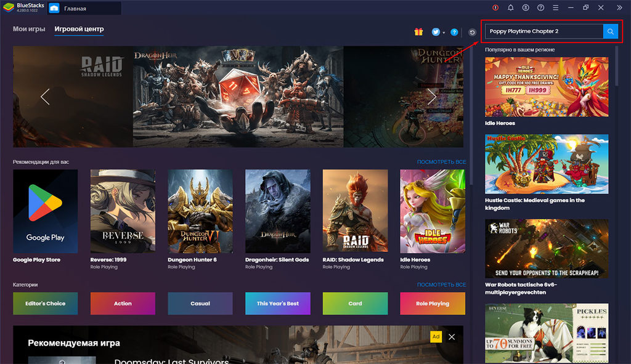The height and width of the screenshot is (364, 631).
Task: Select the This Year's Best category
Action: [278, 303]
